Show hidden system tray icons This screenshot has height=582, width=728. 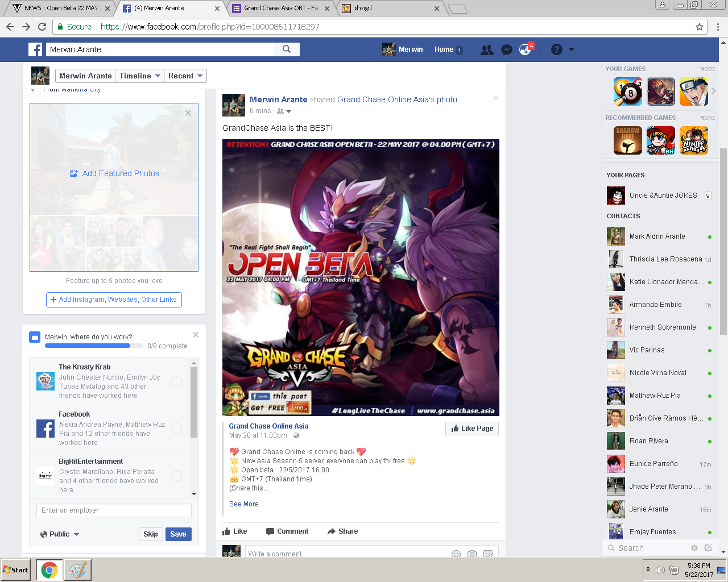[x=648, y=569]
